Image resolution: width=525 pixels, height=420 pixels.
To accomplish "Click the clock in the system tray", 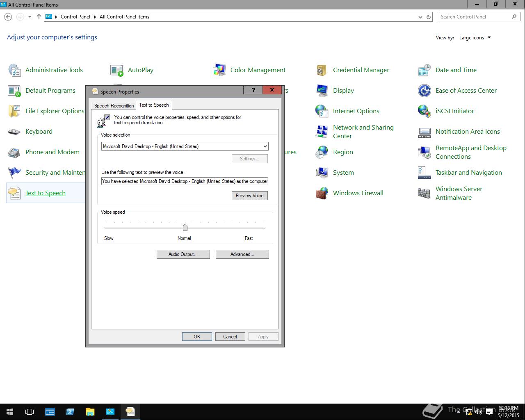I will (x=509, y=412).
